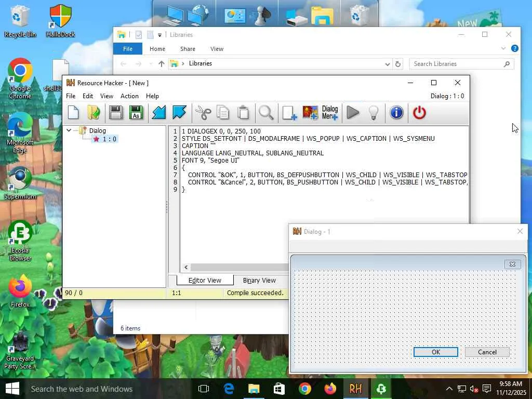Click the Compile script play icon
The height and width of the screenshot is (399, 532).
pos(353,113)
